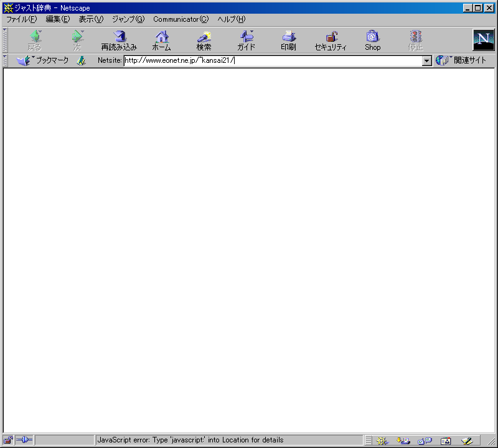Open the 関連サイト related sites list
This screenshot has width=498, height=448.
(x=461, y=60)
